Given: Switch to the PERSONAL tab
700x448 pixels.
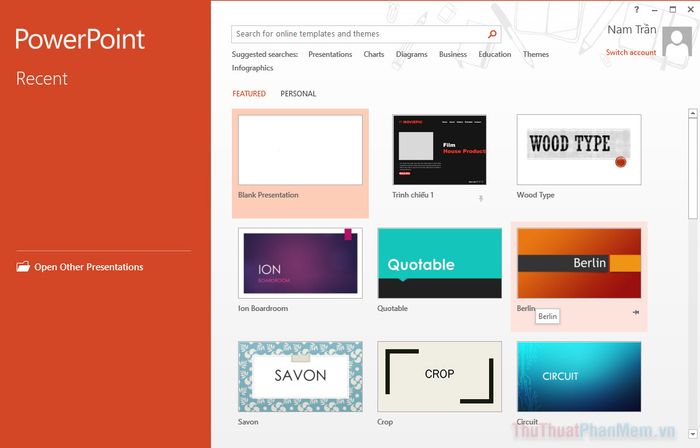Looking at the screenshot, I should coord(298,94).
